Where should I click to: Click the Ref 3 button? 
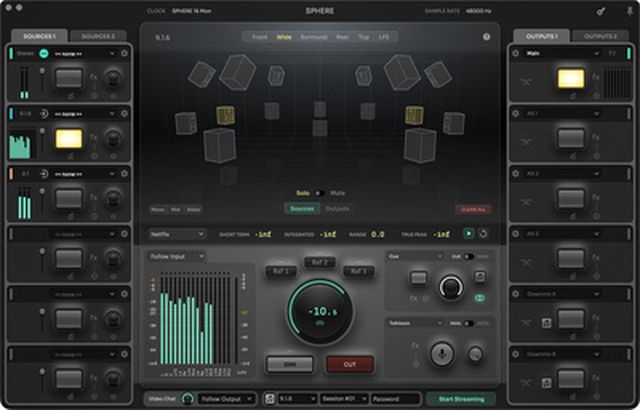[359, 271]
